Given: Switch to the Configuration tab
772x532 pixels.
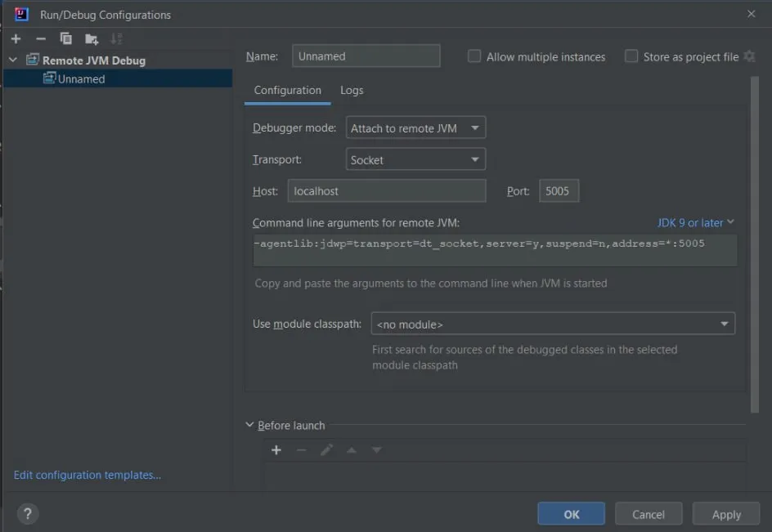Looking at the screenshot, I should (x=287, y=90).
